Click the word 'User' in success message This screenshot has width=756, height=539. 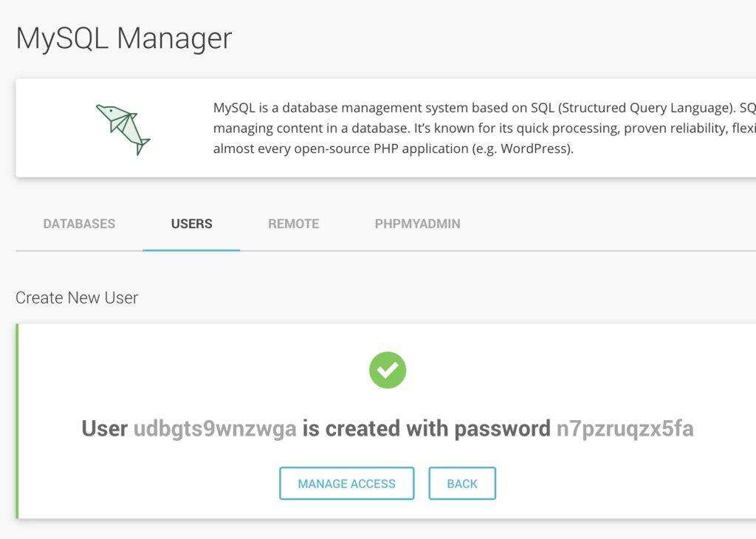[x=104, y=428]
